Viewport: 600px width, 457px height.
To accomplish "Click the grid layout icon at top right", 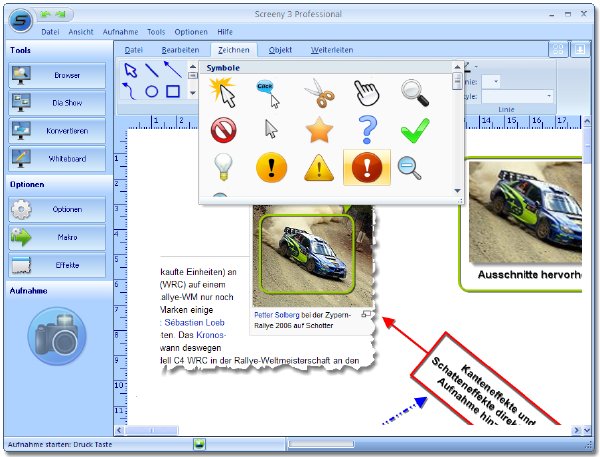I will click(x=558, y=49).
